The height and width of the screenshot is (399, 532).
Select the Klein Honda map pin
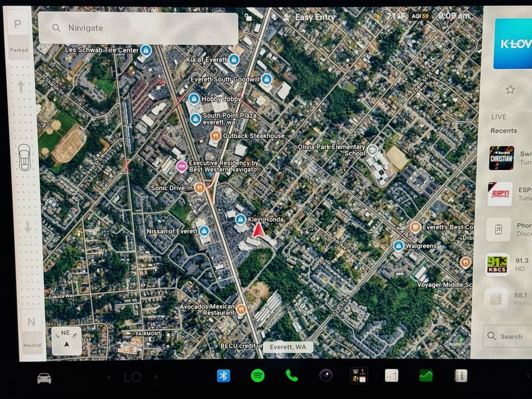click(x=241, y=220)
